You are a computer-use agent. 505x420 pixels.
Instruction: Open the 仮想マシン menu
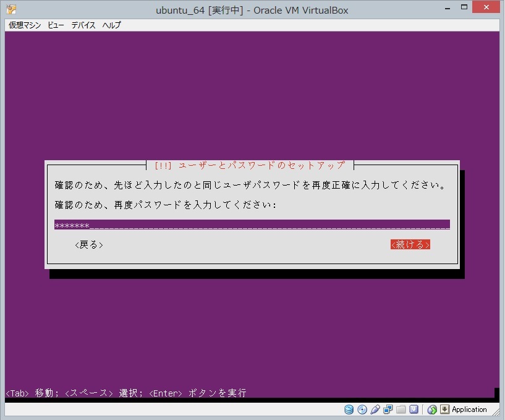[25, 25]
